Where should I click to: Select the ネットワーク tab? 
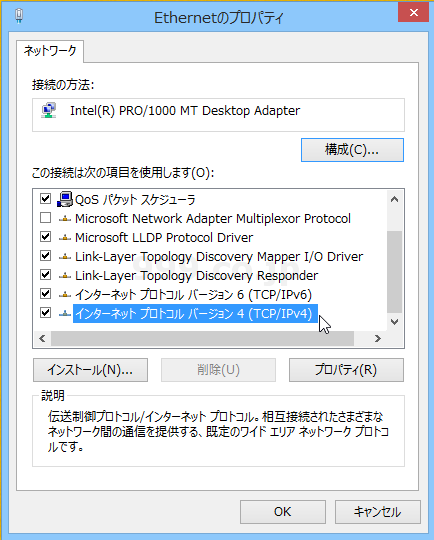coord(50,51)
